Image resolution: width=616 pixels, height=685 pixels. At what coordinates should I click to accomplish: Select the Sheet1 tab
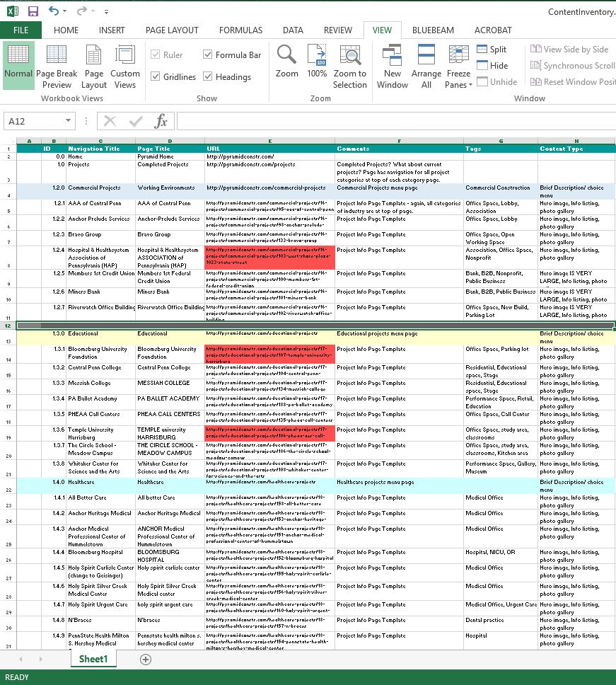point(93,659)
